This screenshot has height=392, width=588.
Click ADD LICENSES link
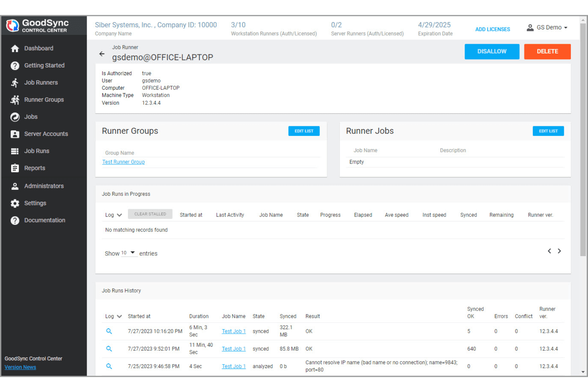493,29
